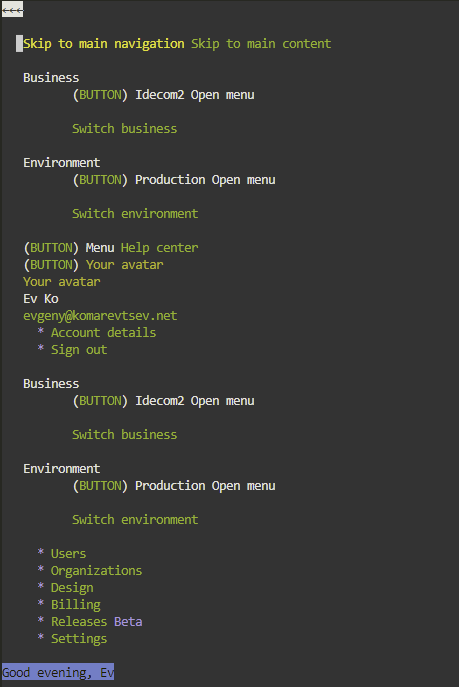Follow the Skip to main content link
The image size is (459, 687).
(261, 44)
